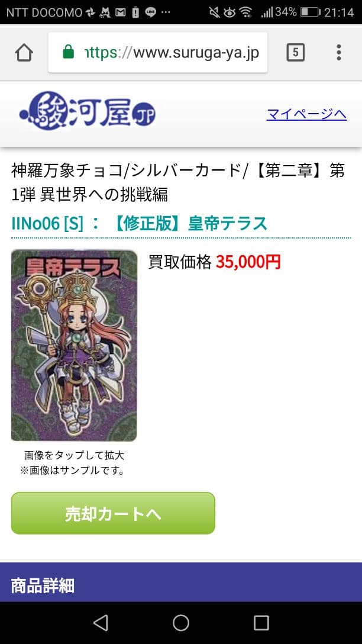Tap the Chrome home icon
The image size is (362, 644).
(x=24, y=53)
